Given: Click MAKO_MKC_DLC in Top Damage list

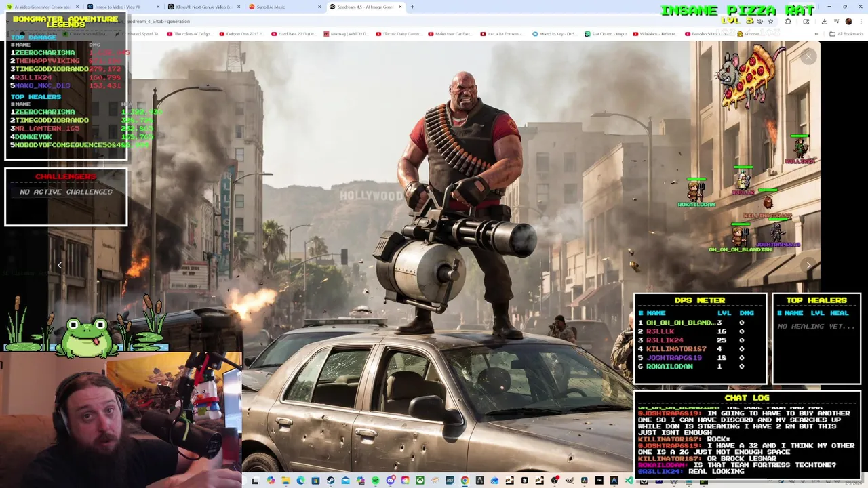Looking at the screenshot, I should (43, 86).
